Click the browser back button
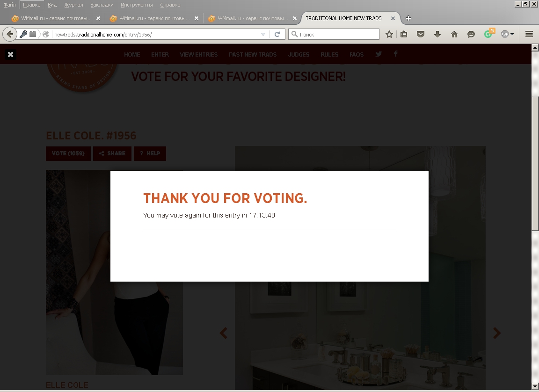 coord(10,34)
